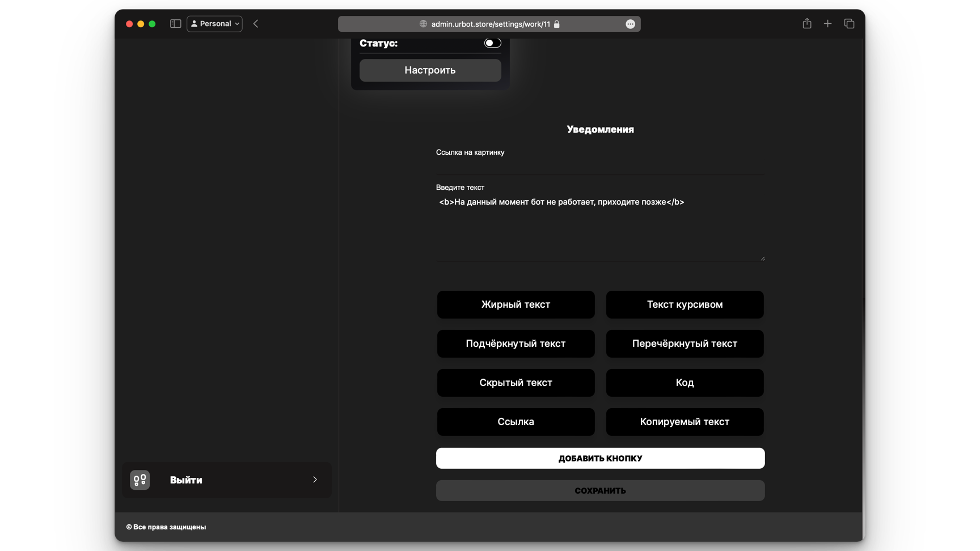Choose Подчёркнутый текст option
This screenshot has width=980, height=551.
pos(516,344)
